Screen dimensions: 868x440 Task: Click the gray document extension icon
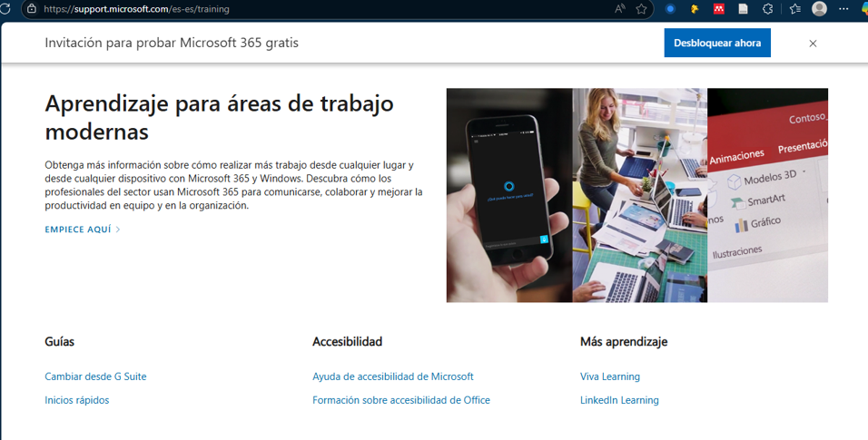tap(743, 9)
